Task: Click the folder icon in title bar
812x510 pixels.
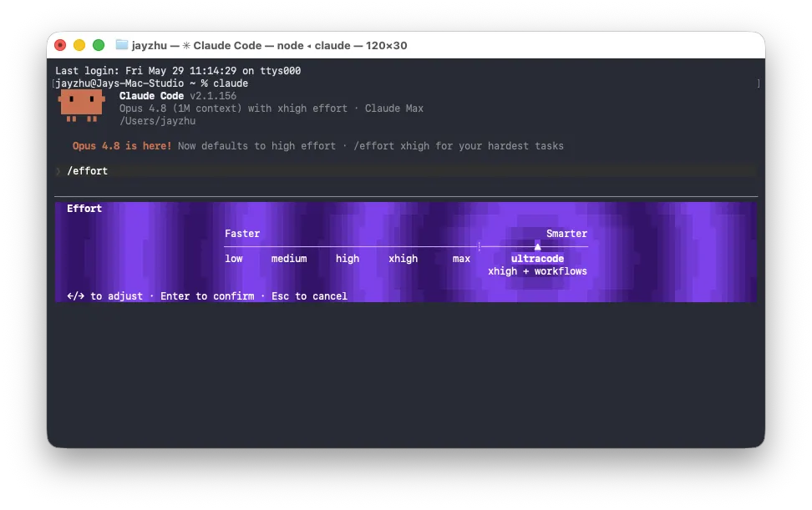Action: pos(122,45)
